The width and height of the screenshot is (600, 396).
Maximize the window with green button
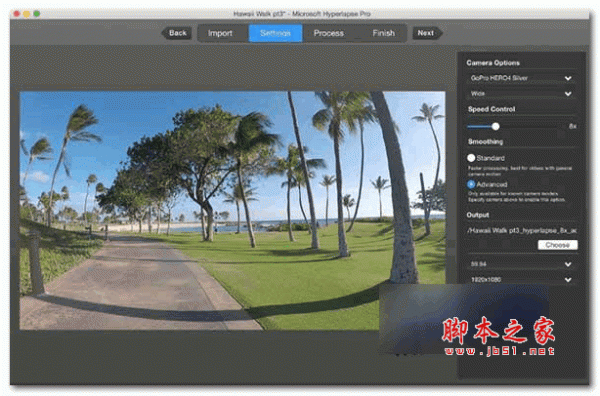[37, 14]
